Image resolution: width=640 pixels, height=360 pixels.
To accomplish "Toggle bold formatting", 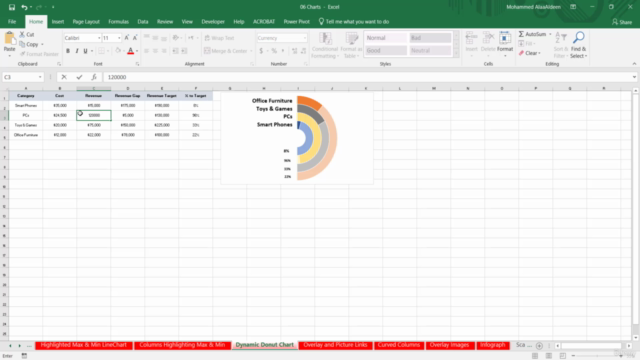I will (68, 51).
